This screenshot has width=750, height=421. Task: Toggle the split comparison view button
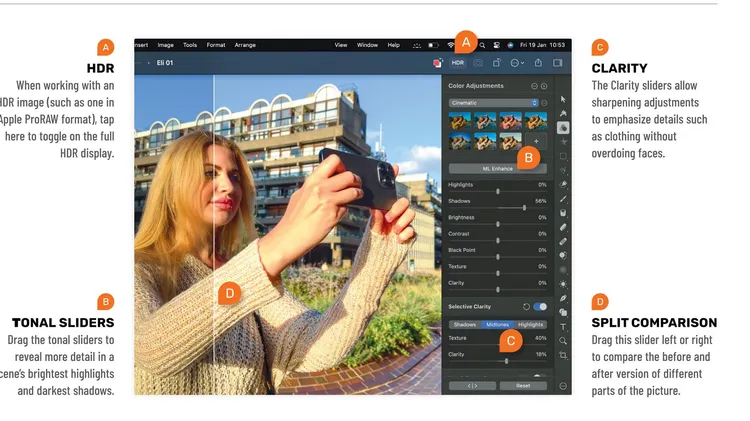point(472,386)
